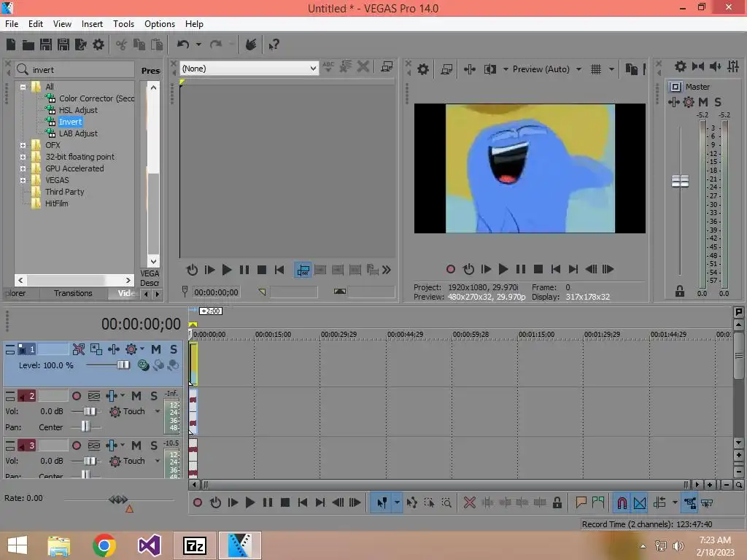Mute audio track 2

136,396
